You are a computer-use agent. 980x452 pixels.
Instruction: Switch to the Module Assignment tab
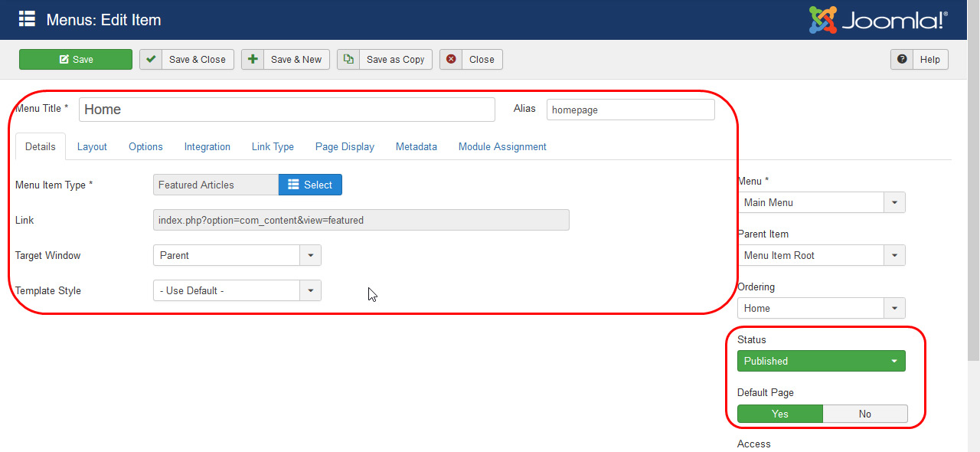point(502,146)
